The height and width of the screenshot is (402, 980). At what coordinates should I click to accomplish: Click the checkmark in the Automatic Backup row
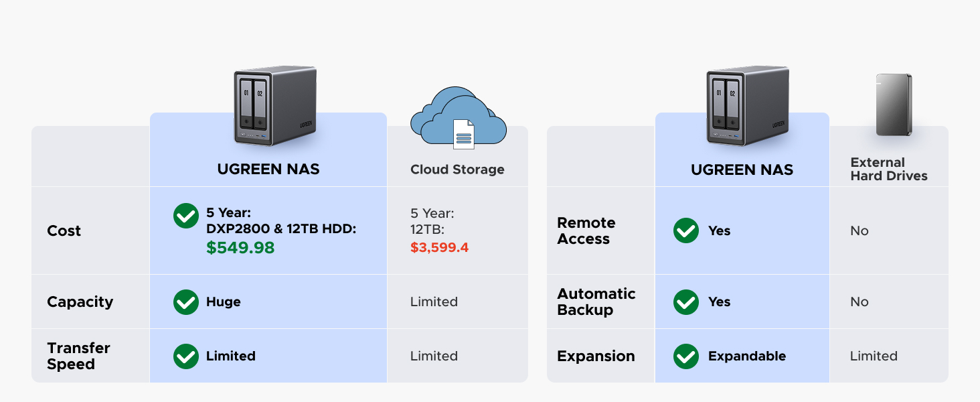tap(686, 302)
